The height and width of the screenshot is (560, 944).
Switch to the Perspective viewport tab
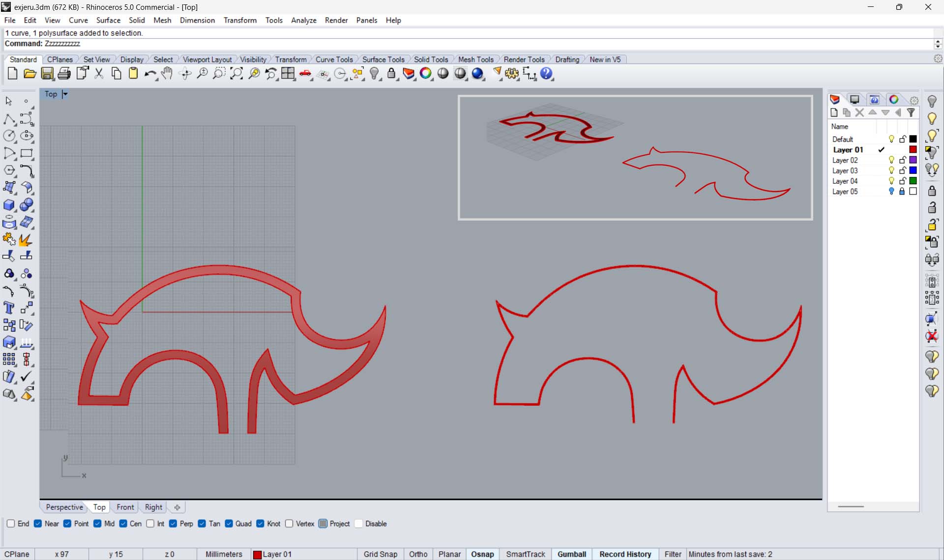pos(64,507)
